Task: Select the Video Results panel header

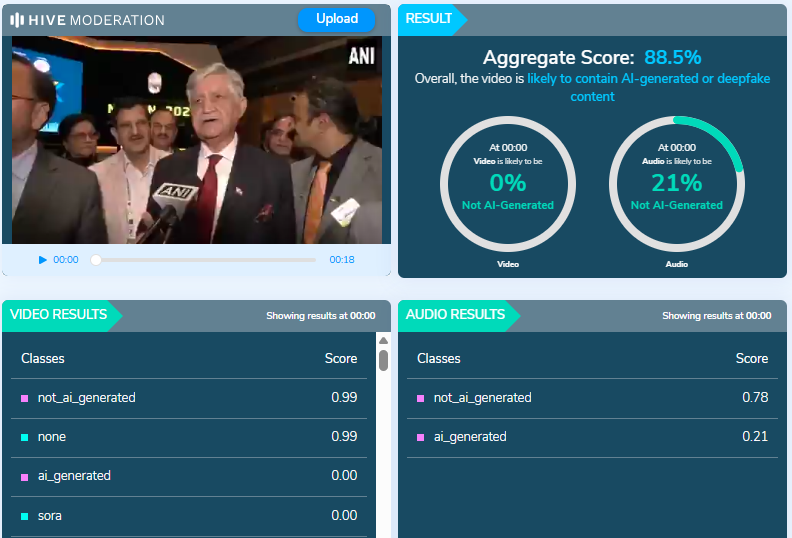Action: [60, 315]
